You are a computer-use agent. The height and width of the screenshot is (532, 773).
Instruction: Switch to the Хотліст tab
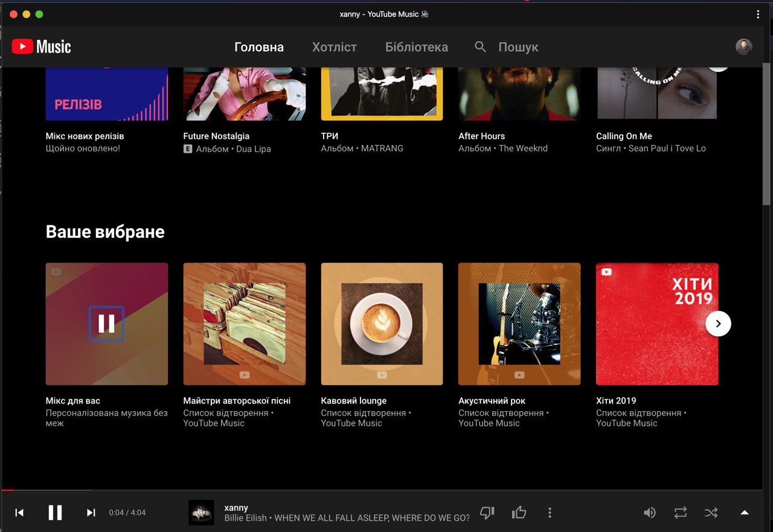[x=335, y=47]
